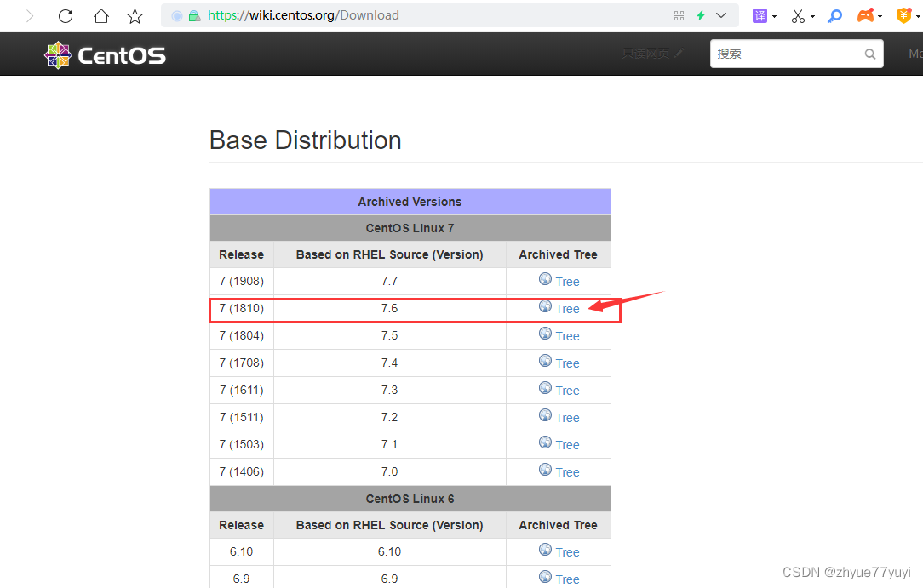Image resolution: width=923 pixels, height=588 pixels.
Task: Click release cell '7 (1611)'
Action: (241, 390)
